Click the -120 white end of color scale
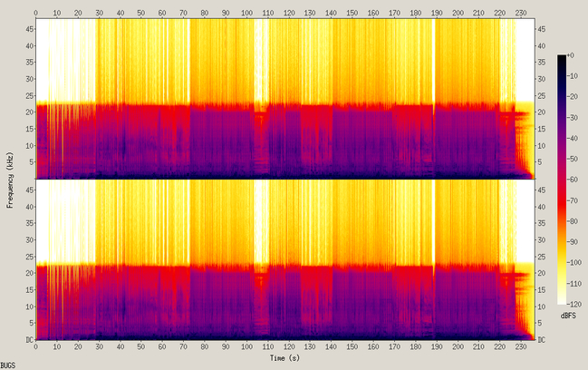The width and height of the screenshot is (588, 370). pos(562,301)
